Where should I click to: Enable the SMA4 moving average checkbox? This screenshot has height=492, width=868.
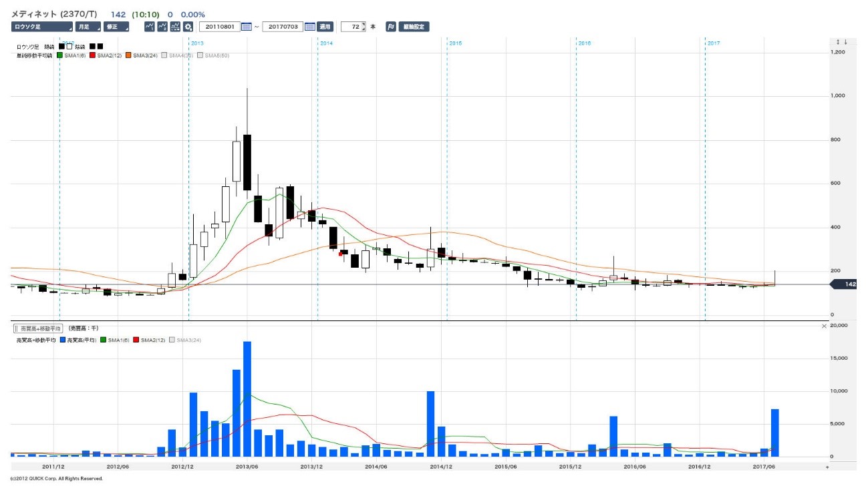pos(164,55)
